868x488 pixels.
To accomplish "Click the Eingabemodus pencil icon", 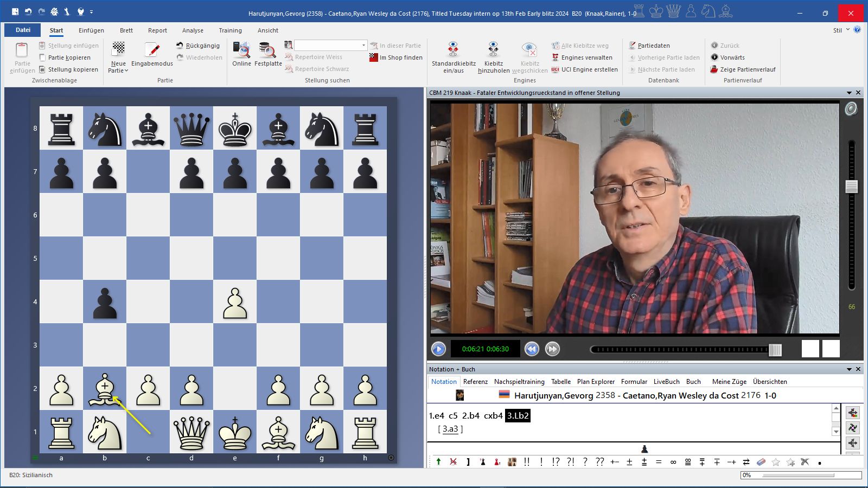I will (x=152, y=50).
